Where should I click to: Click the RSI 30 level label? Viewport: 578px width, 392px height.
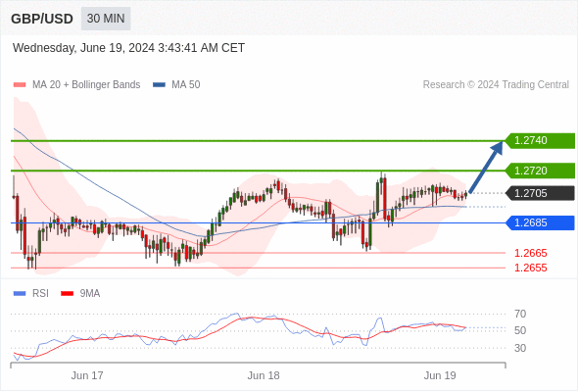coord(520,348)
